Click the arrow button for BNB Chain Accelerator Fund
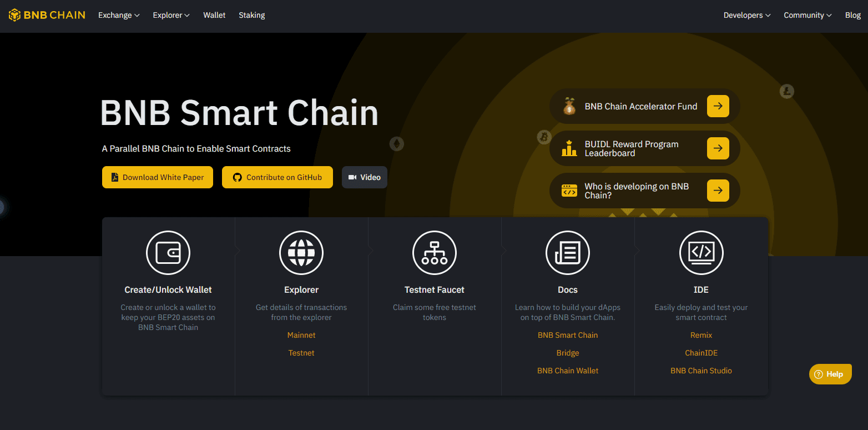Viewport: 868px width, 430px height. pyautogui.click(x=718, y=106)
